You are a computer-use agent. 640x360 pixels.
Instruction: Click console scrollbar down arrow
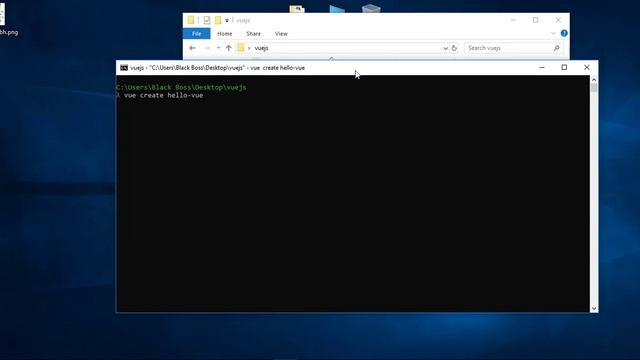coord(594,309)
